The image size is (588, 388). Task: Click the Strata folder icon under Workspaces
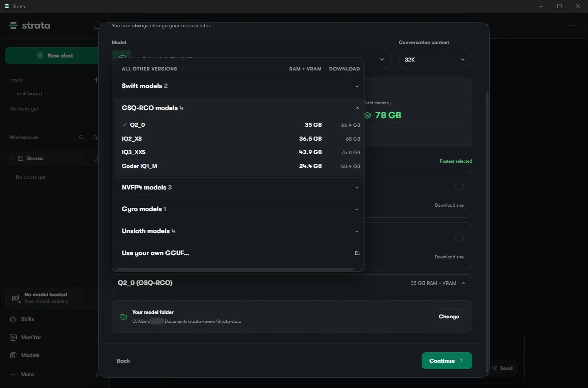point(20,159)
